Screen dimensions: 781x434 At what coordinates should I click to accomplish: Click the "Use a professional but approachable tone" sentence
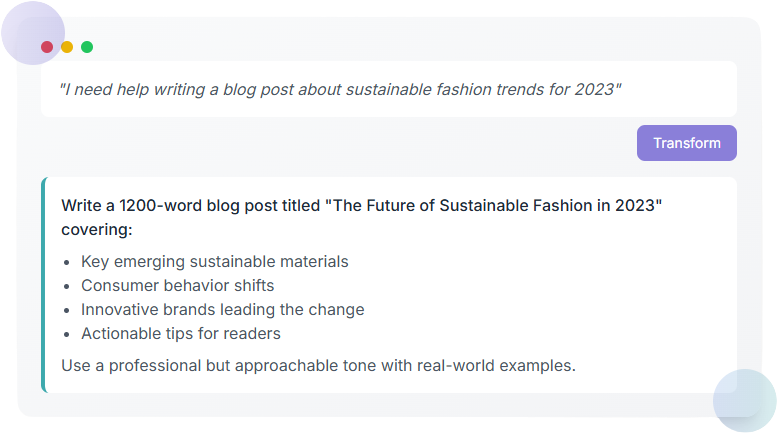318,365
